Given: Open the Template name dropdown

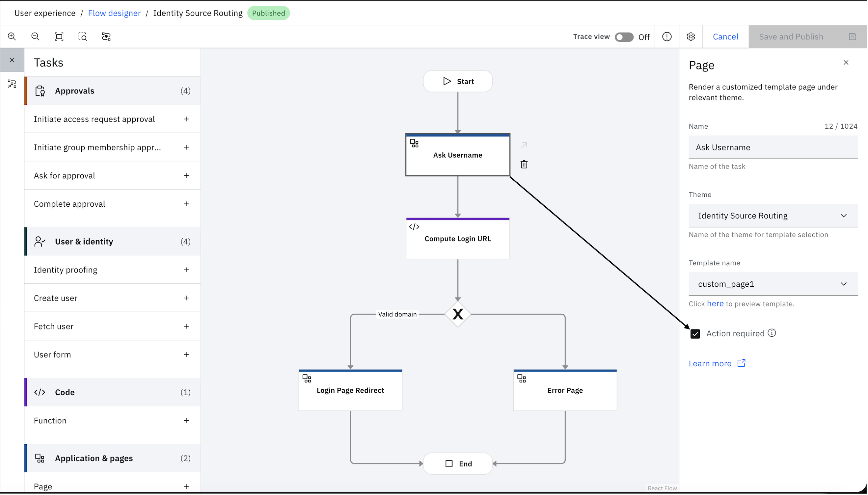Looking at the screenshot, I should tap(773, 284).
